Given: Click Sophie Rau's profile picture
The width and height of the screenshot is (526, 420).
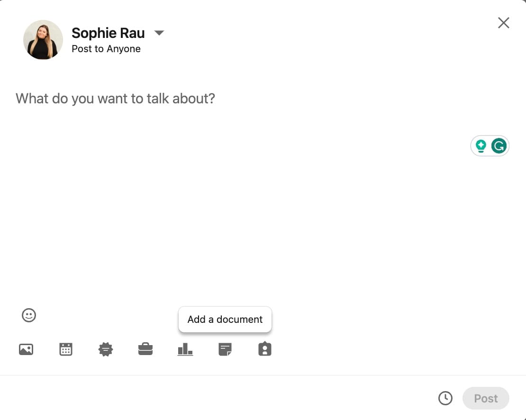Looking at the screenshot, I should [43, 40].
